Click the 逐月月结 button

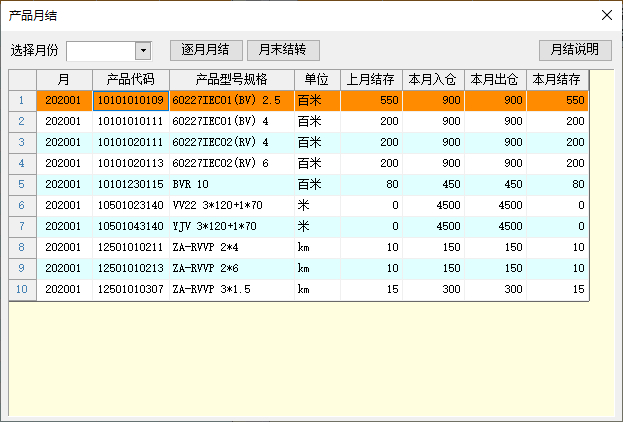(x=206, y=50)
